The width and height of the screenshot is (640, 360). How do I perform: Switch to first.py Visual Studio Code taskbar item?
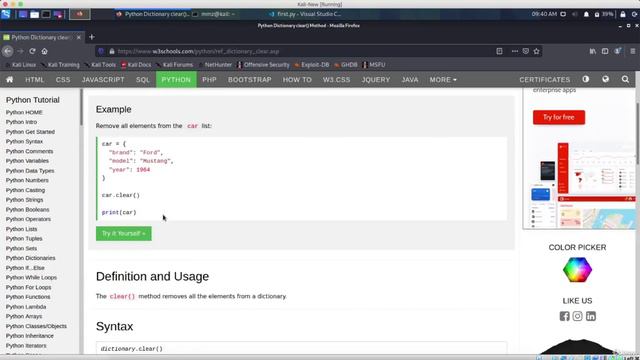[304, 14]
